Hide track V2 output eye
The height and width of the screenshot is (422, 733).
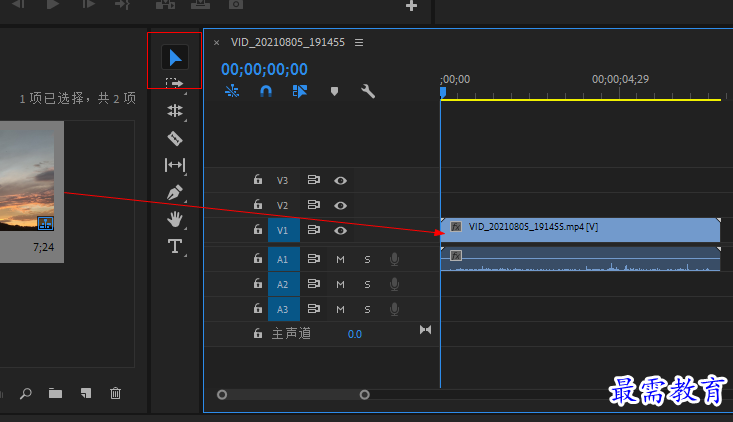pos(340,206)
